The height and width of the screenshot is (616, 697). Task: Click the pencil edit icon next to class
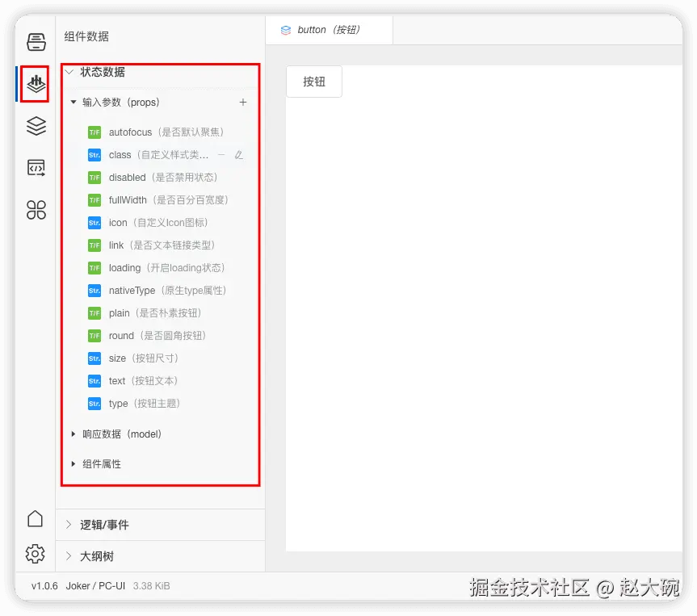coord(239,154)
